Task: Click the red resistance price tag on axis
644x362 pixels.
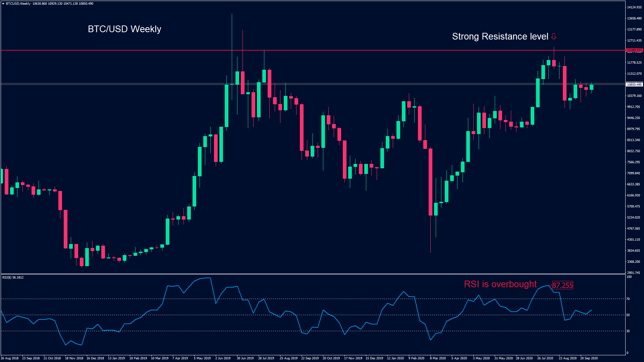Action: click(634, 50)
